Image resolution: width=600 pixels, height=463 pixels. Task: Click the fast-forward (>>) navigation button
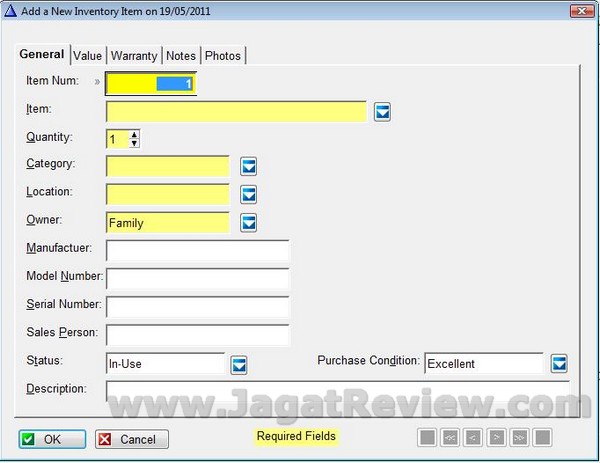(520, 438)
